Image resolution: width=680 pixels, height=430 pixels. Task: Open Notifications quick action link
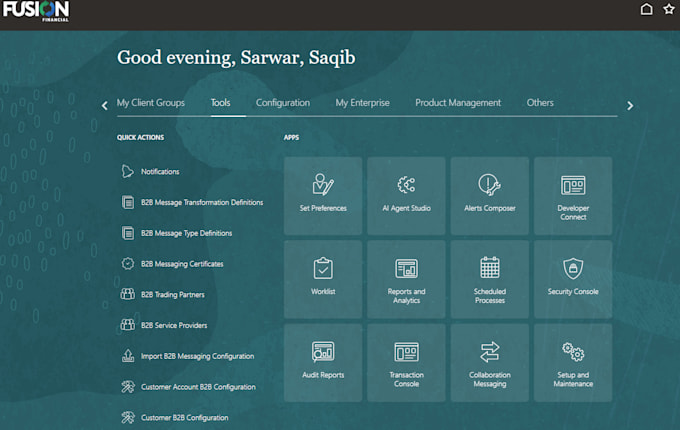(160, 172)
